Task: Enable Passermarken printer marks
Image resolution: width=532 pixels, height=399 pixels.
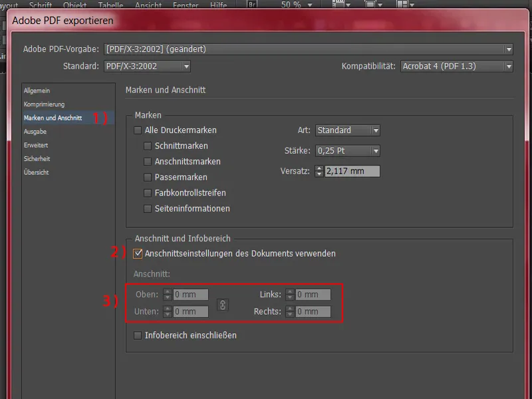Action: 147,177
